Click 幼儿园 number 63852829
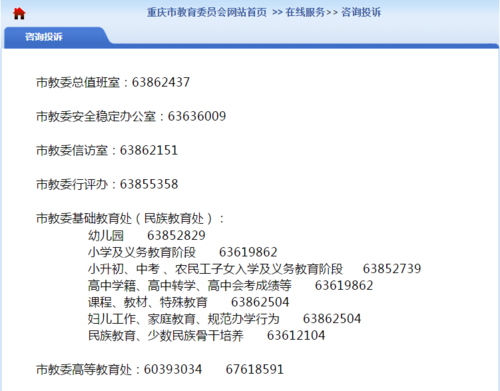The width and height of the screenshot is (500, 391). coord(176,236)
